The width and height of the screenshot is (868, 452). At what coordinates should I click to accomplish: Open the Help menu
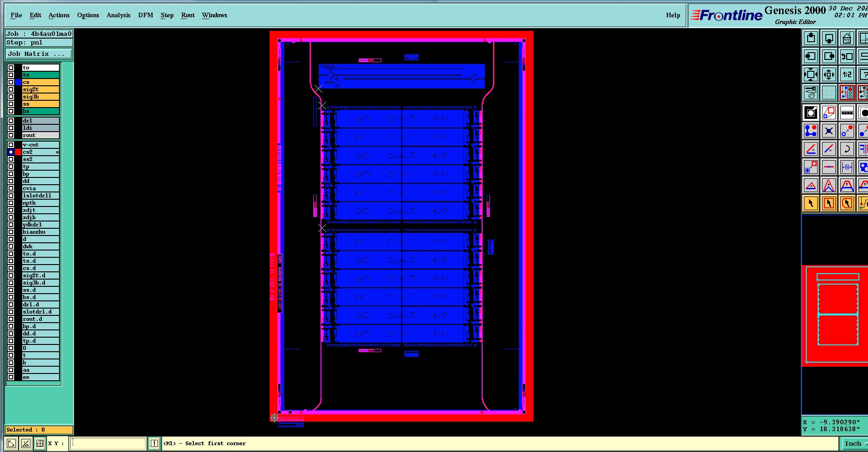point(673,15)
